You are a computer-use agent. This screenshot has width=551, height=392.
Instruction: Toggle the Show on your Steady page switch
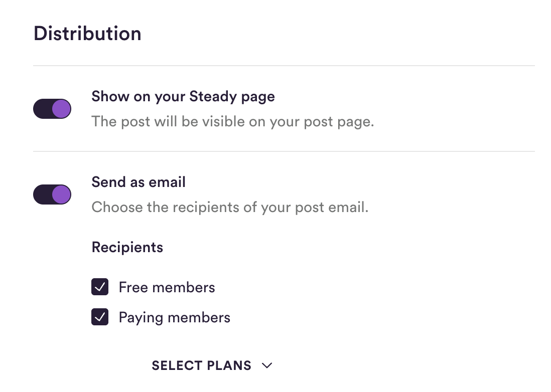click(x=52, y=109)
